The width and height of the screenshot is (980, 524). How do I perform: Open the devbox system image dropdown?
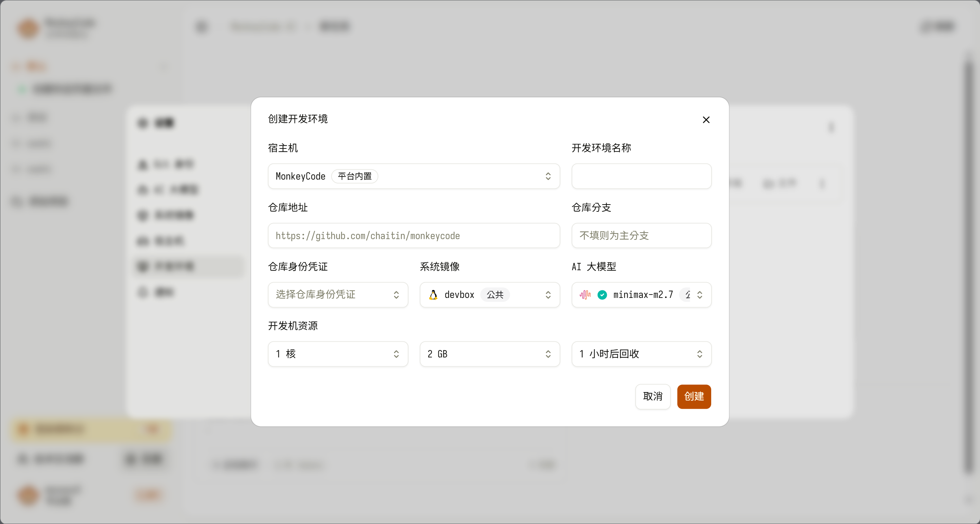tap(489, 294)
